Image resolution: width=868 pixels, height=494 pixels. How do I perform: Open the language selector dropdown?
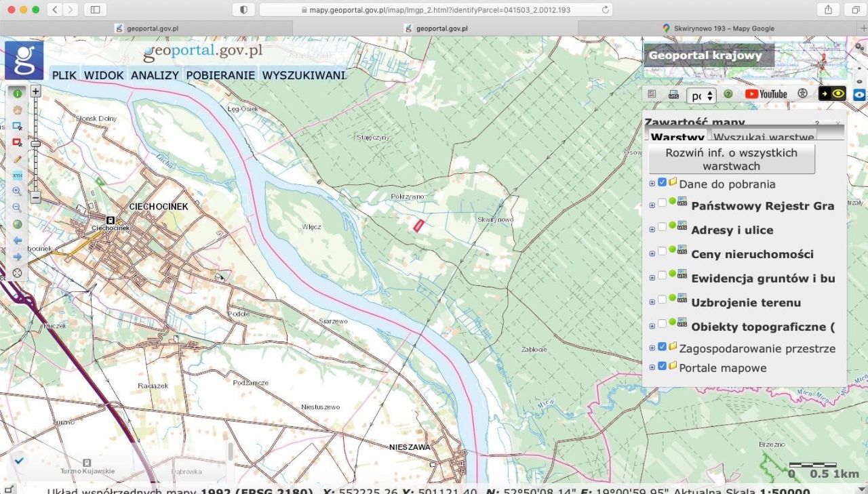[x=701, y=96]
